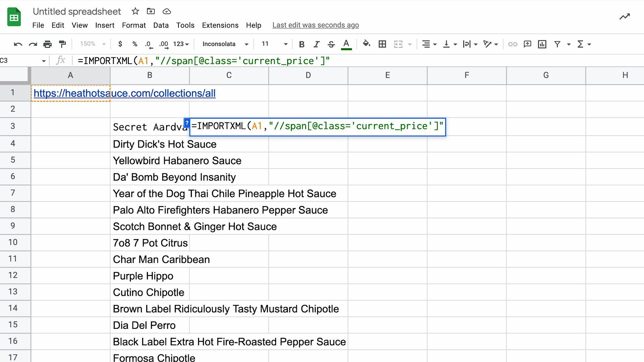
Task: Open number format 123 menu
Action: (x=181, y=44)
